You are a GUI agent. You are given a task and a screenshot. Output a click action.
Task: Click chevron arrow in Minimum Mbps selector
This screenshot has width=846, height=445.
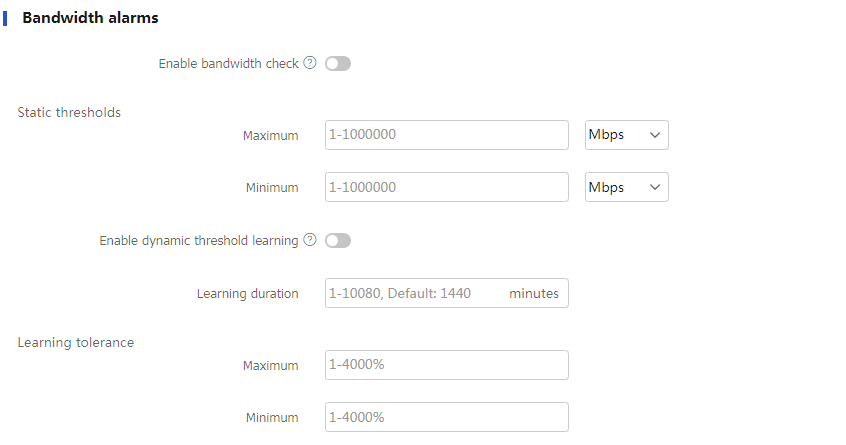pyautogui.click(x=655, y=187)
